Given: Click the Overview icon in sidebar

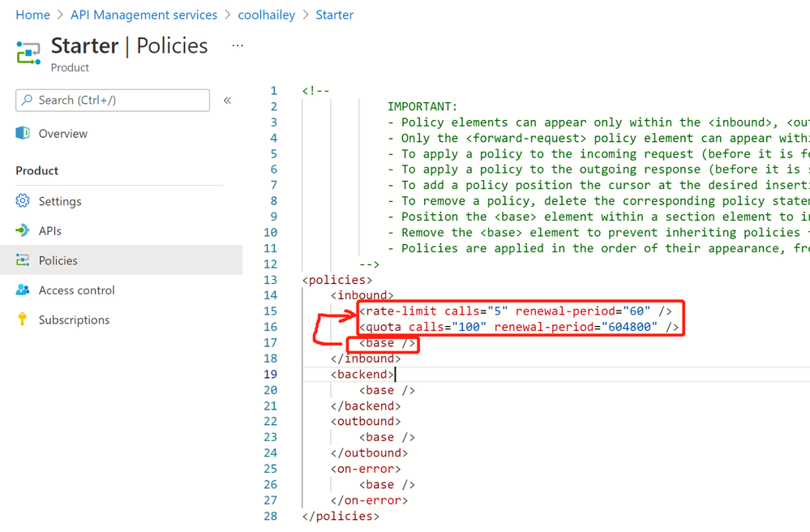Looking at the screenshot, I should tap(23, 133).
